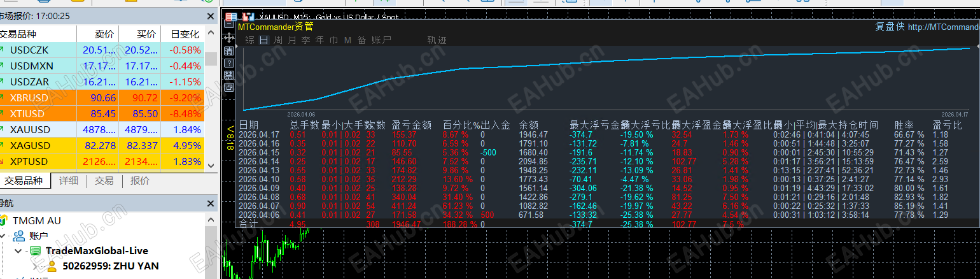Click the chart icon next to XAUUSD title
980x279 pixels.
pyautogui.click(x=248, y=17)
